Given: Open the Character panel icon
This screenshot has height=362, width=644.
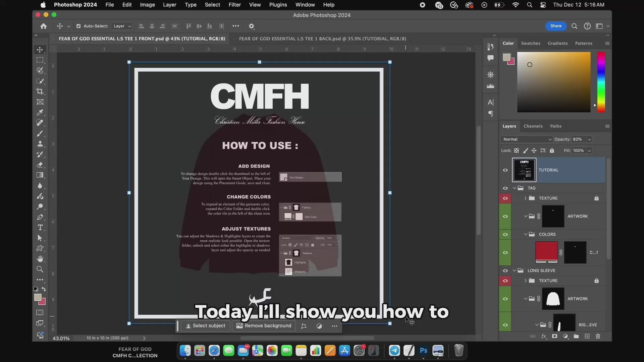Looking at the screenshot, I should pos(490,102).
